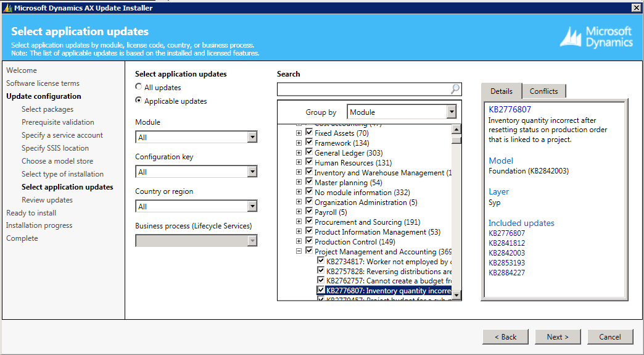This screenshot has height=355, width=644.
Task: Uncheck the Payroll module checkbox
Action: tap(309, 212)
